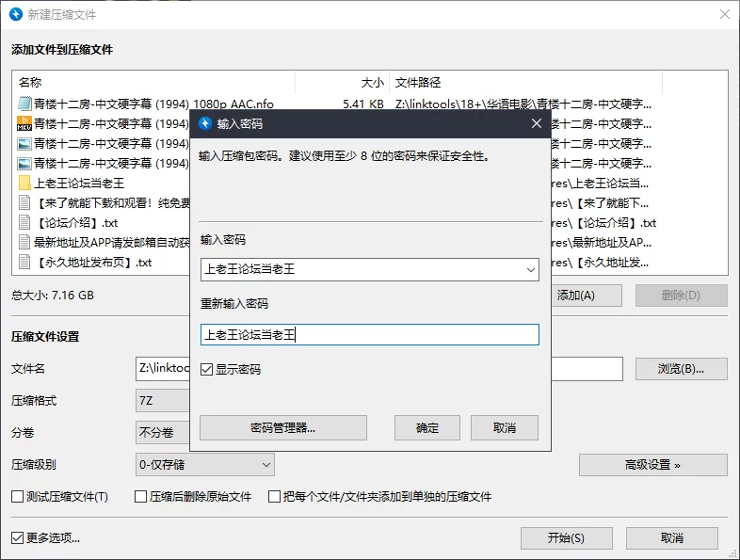
Task: Click the 5.41 KB size cell
Action: tap(362, 104)
